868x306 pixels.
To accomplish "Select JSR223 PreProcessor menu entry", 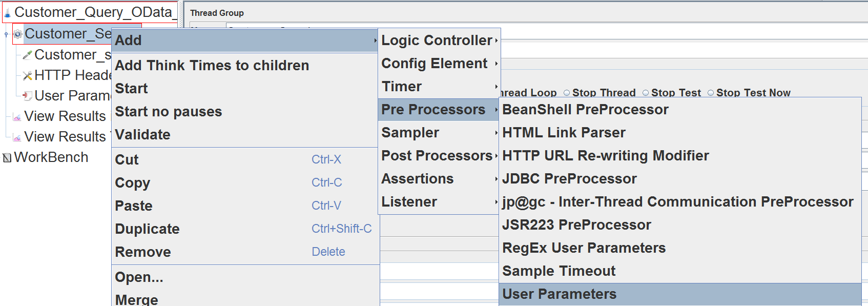I will 576,225.
